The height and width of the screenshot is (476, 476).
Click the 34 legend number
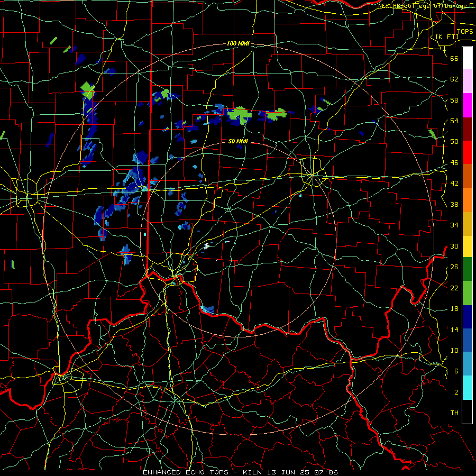(x=454, y=225)
